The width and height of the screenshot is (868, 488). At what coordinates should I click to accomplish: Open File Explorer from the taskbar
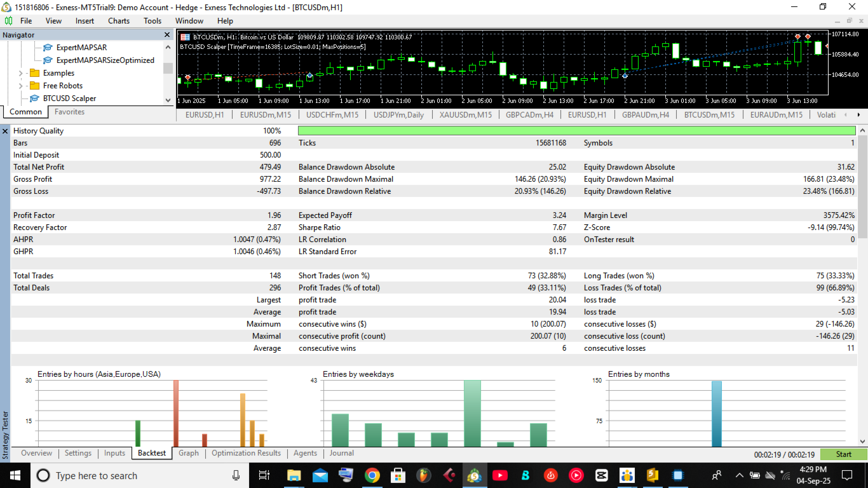pyautogui.click(x=294, y=475)
